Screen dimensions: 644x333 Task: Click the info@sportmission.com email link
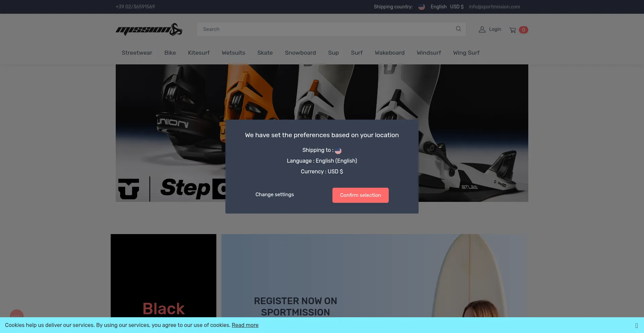(494, 7)
